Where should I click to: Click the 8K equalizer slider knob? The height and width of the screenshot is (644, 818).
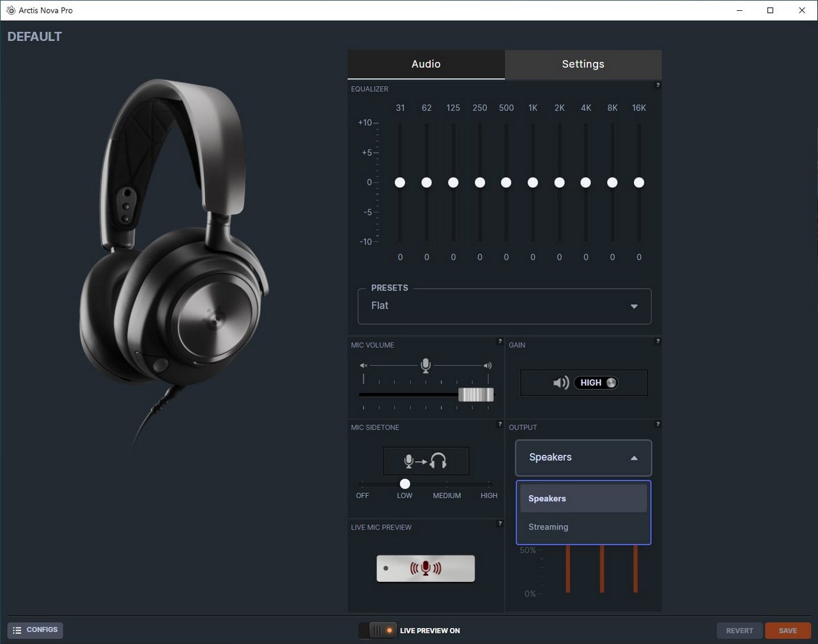click(x=612, y=183)
